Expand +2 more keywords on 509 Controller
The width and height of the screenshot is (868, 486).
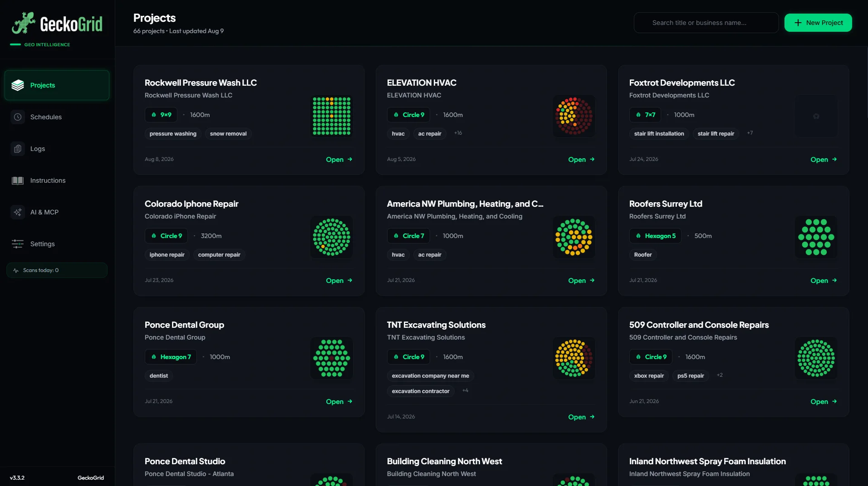720,375
